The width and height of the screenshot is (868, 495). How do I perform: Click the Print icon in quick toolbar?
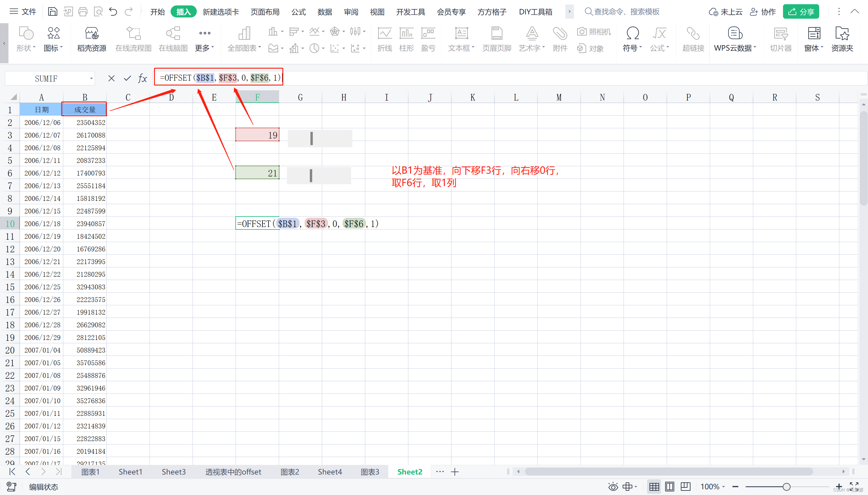pyautogui.click(x=83, y=12)
